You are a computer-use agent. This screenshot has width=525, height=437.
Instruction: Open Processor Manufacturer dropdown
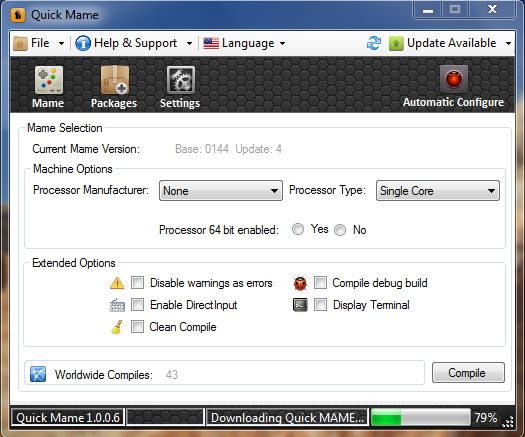221,191
